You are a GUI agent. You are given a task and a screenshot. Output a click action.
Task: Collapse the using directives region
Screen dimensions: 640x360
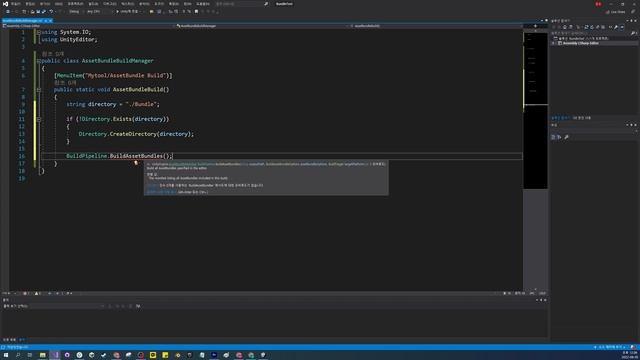38,32
